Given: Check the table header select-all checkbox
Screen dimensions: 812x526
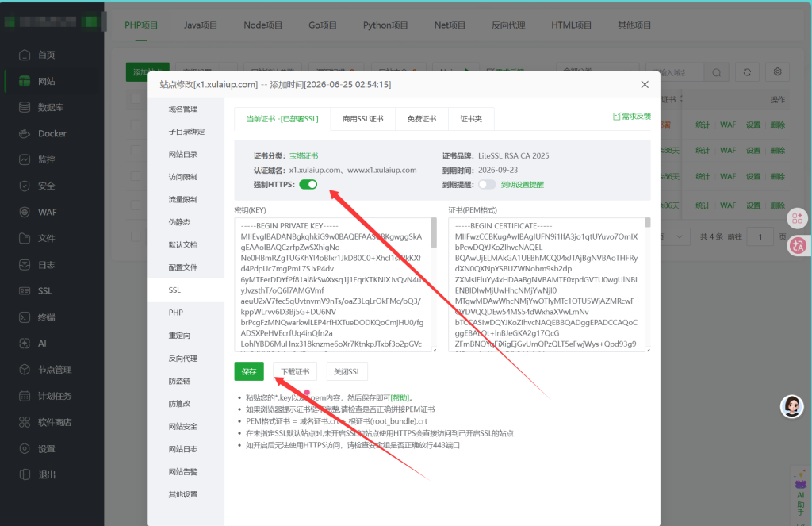Looking at the screenshot, I should pos(136,99).
